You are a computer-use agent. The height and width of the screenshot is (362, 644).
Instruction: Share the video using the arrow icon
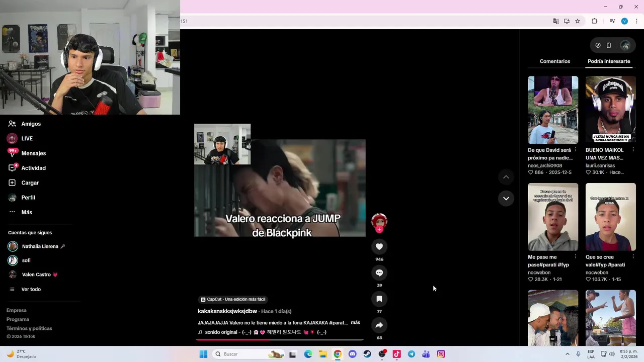(379, 325)
